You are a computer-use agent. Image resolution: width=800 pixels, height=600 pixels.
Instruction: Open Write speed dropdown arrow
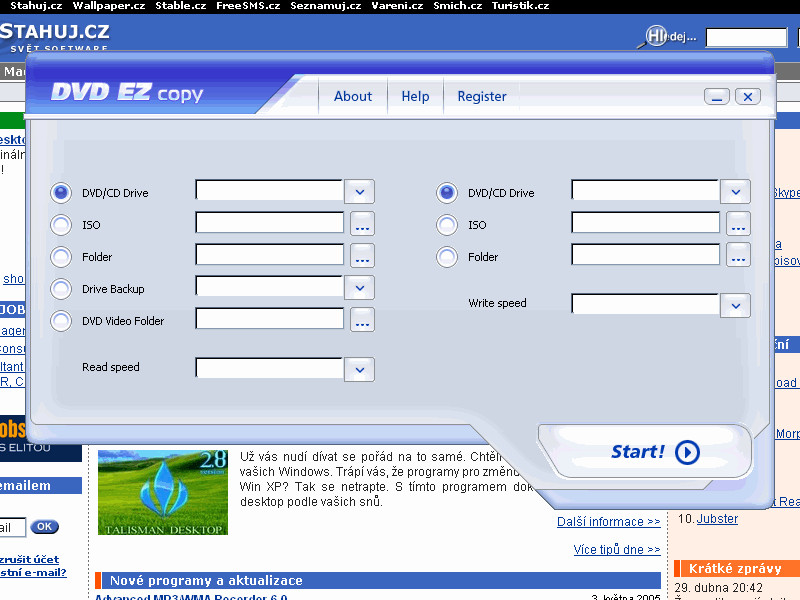pyautogui.click(x=735, y=306)
